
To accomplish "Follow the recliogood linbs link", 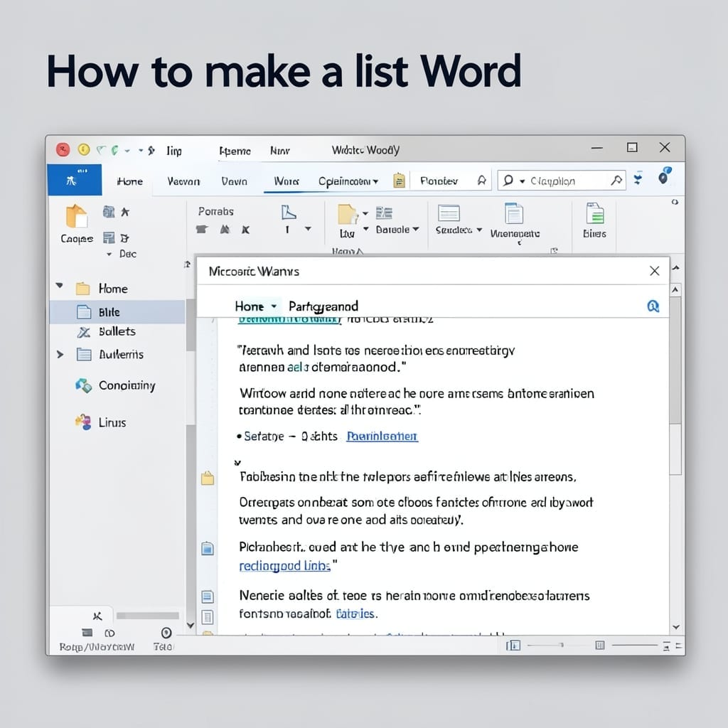I will click(x=284, y=566).
